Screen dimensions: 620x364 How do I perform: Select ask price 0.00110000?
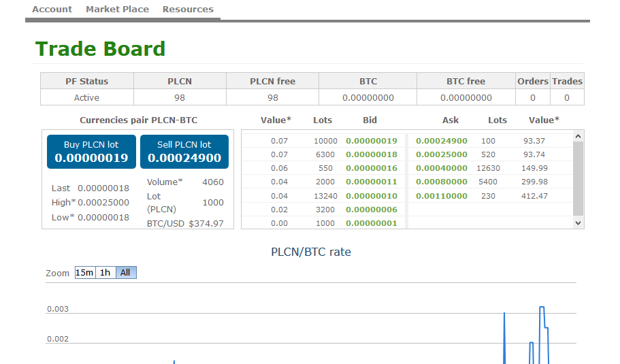pyautogui.click(x=442, y=196)
